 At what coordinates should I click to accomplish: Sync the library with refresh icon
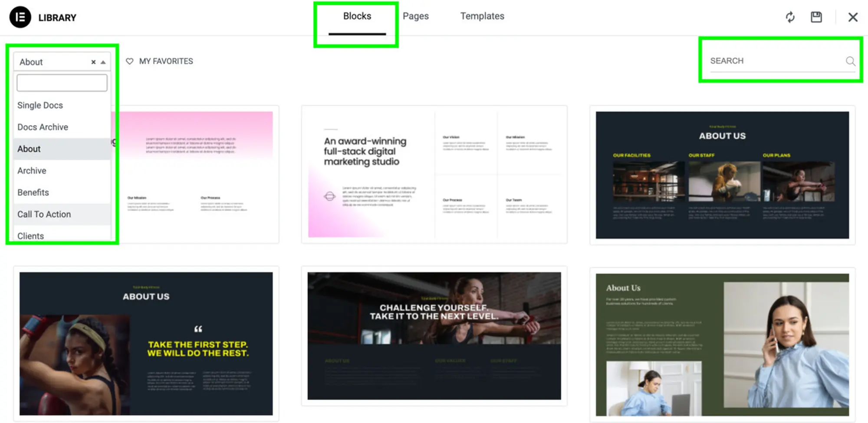[790, 17]
